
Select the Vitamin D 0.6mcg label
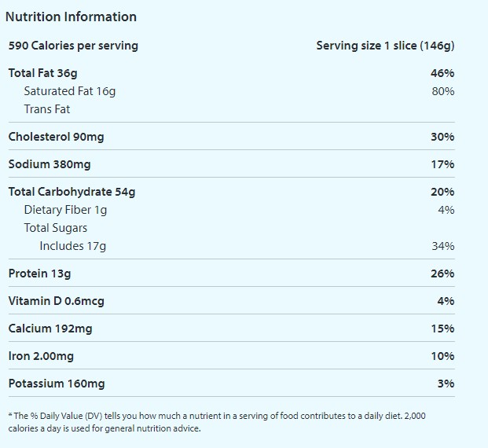point(56,301)
